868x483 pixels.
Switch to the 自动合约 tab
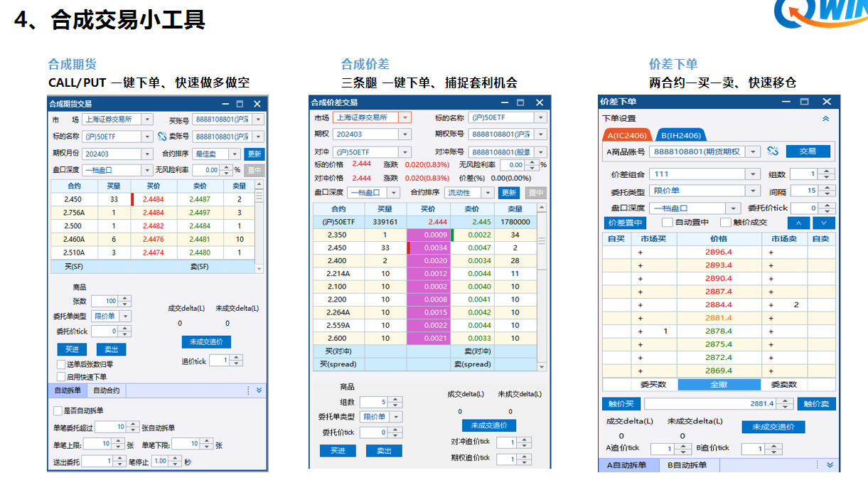[107, 391]
